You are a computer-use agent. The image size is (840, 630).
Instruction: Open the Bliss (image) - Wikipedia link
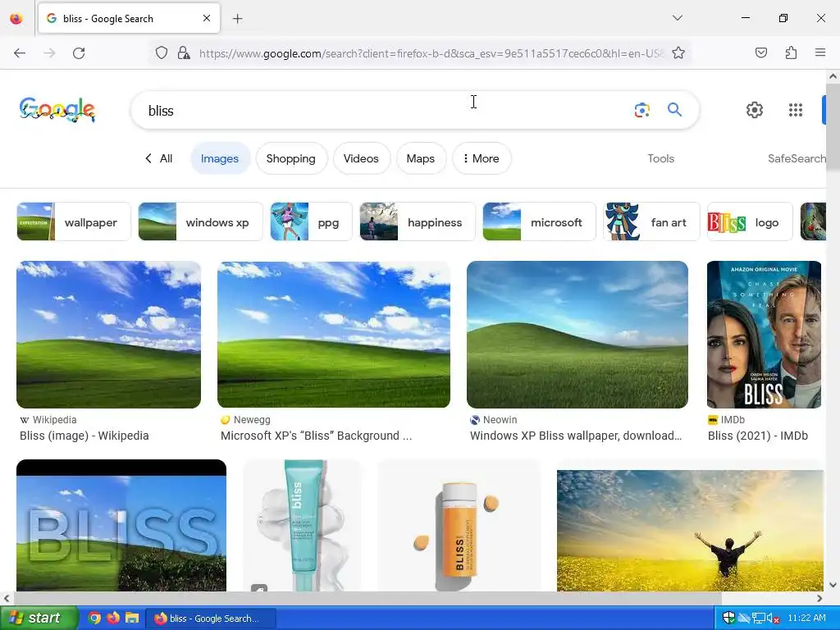tap(84, 436)
